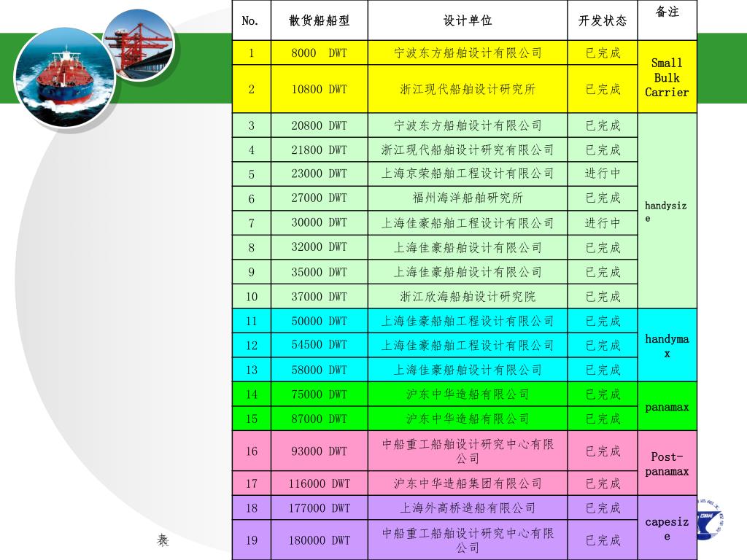Click the '75000 DWT' cell

point(320,394)
